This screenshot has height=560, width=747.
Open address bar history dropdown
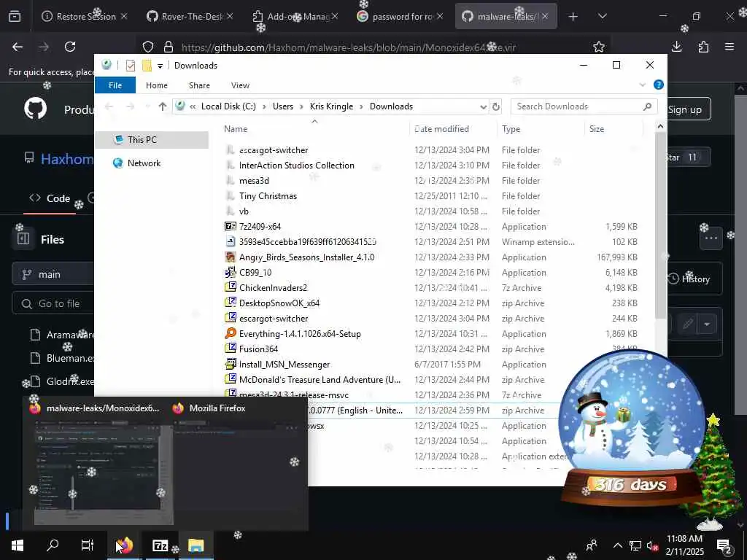point(483,106)
